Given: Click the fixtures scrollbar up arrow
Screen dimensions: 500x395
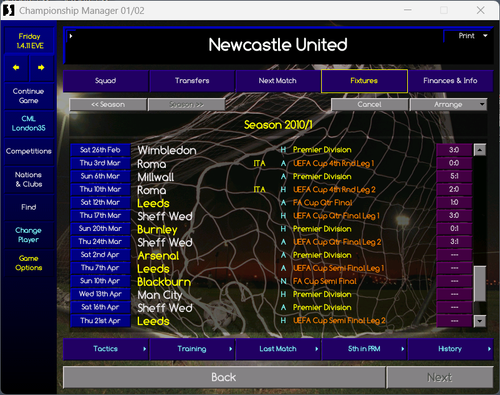Looking at the screenshot, I should point(480,150).
